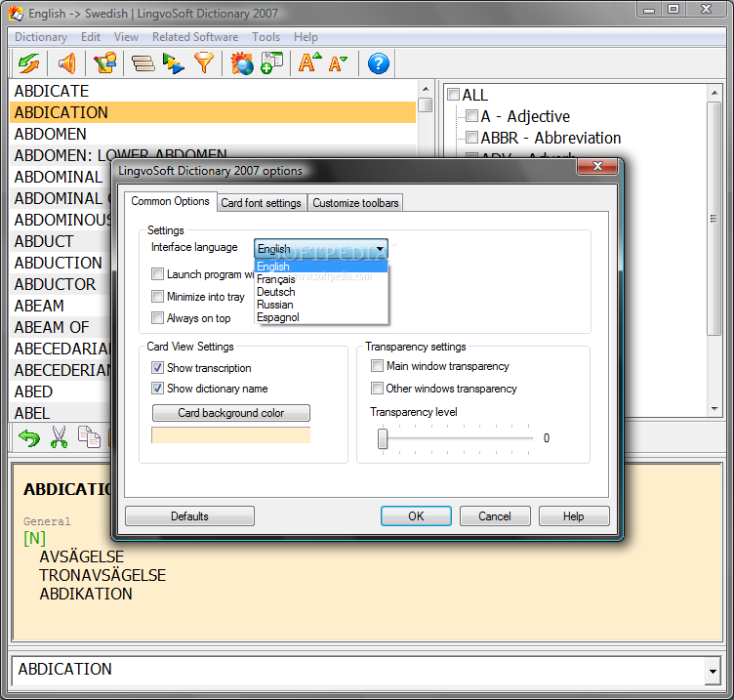Open the Tools menu
This screenshot has width=734, height=700.
(265, 37)
